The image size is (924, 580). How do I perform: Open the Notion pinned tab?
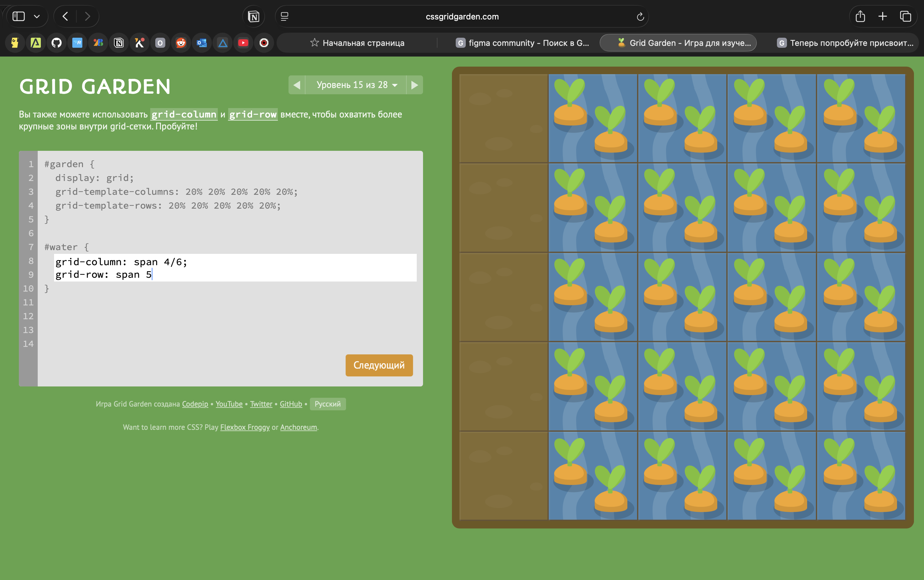[118, 43]
